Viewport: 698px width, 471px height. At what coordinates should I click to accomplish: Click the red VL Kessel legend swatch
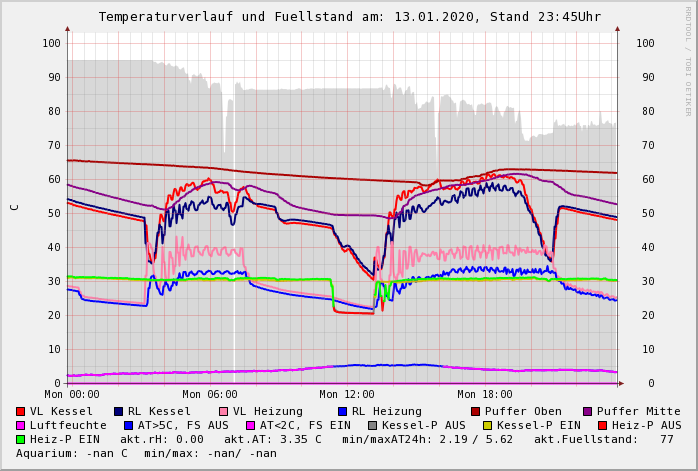point(21,411)
